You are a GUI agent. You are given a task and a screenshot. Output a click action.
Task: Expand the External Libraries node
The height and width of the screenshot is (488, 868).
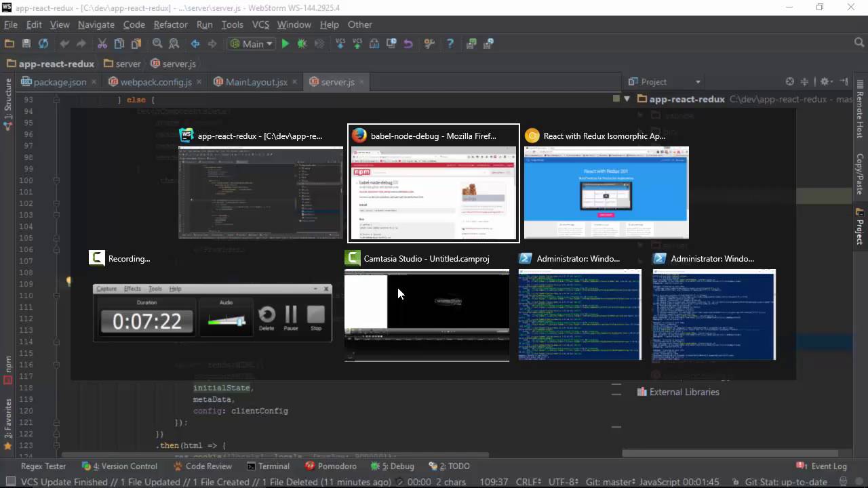[x=678, y=392]
